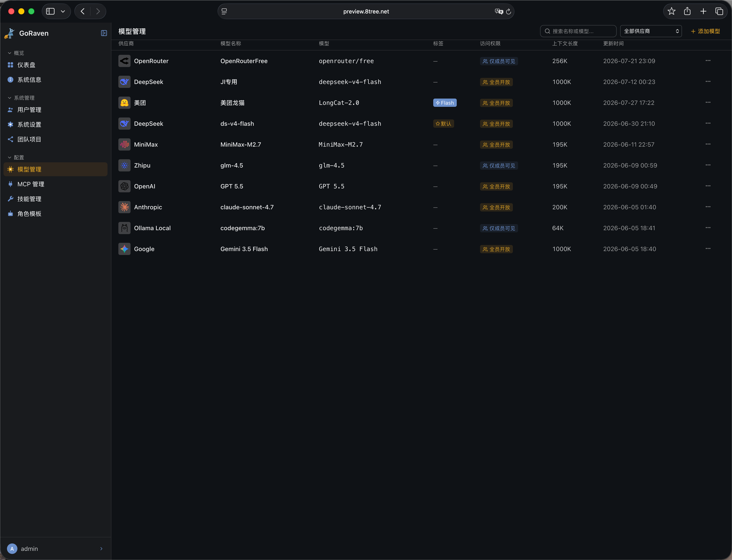
Task: Click the browser translate icon in address bar
Action: (499, 11)
